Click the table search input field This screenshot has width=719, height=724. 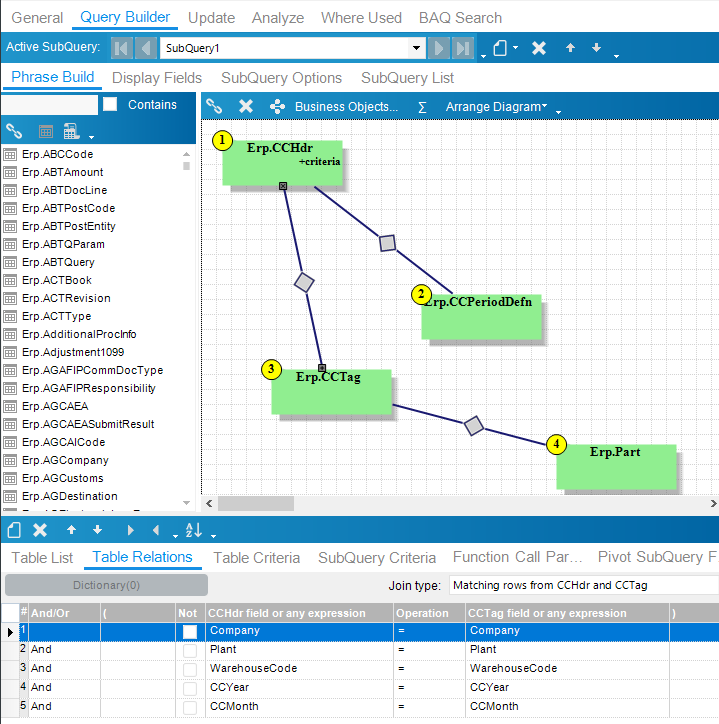(49, 105)
